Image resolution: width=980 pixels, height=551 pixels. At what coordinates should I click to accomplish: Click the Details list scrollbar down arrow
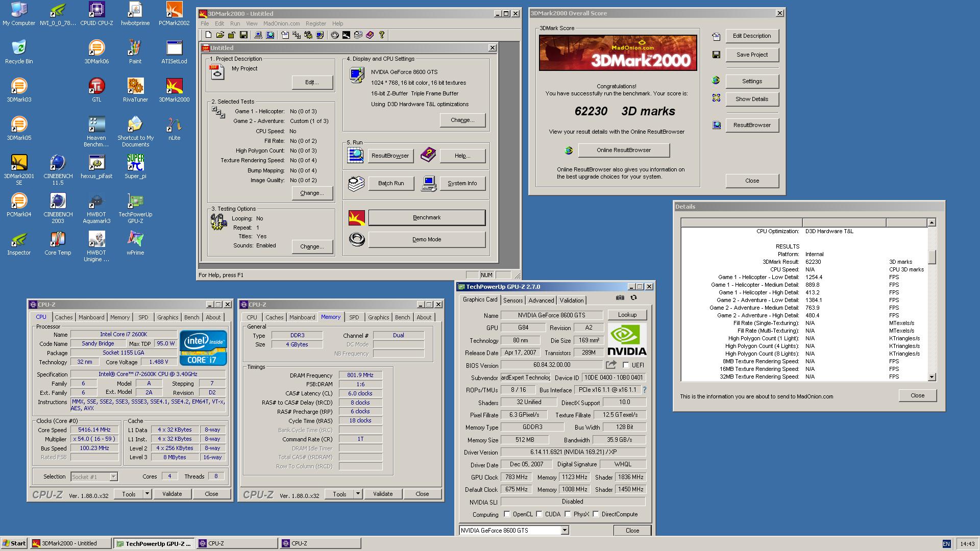pos(932,377)
